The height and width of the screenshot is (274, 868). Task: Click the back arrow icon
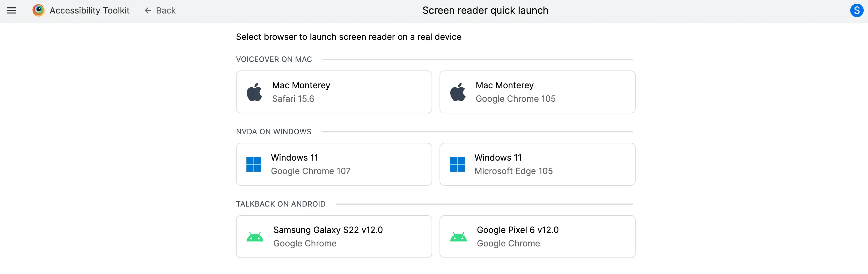pos(148,11)
